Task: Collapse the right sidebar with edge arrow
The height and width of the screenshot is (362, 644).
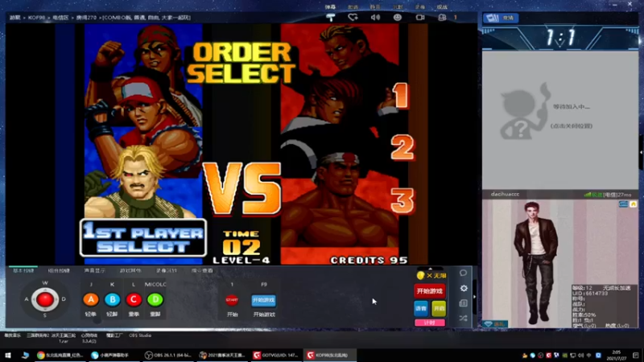Action: 641,152
